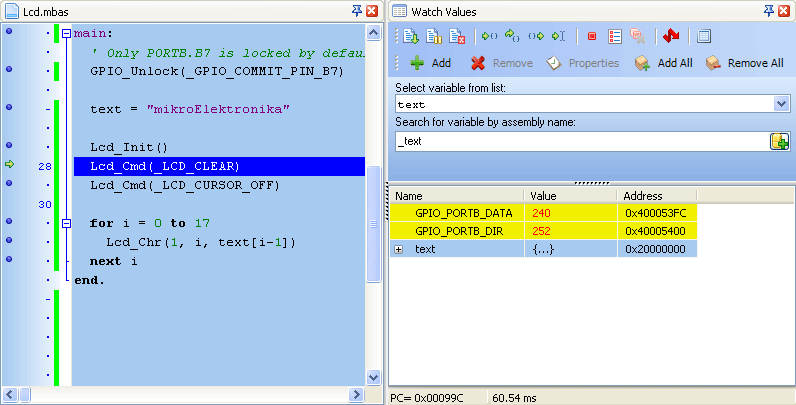Click the address 0x400053FC cell
Screen dimensions: 796x405
pos(655,213)
